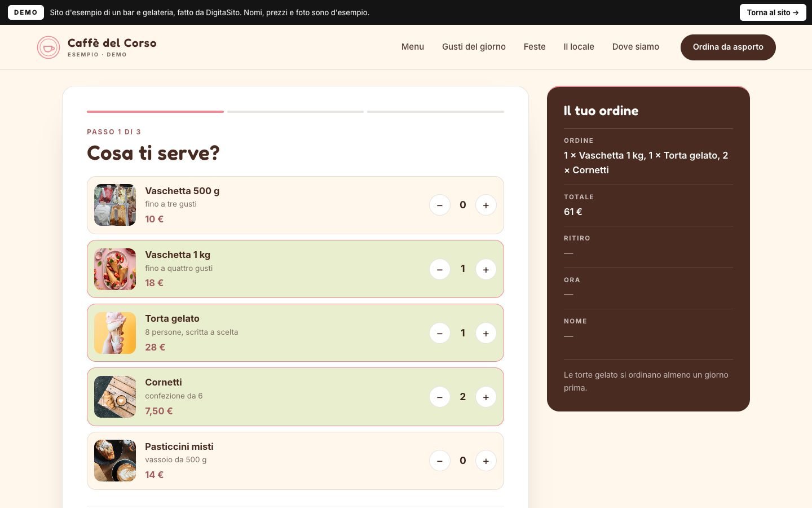Click the third step progress bar segment
Viewport: 812px width, 508px height.
coord(435,112)
